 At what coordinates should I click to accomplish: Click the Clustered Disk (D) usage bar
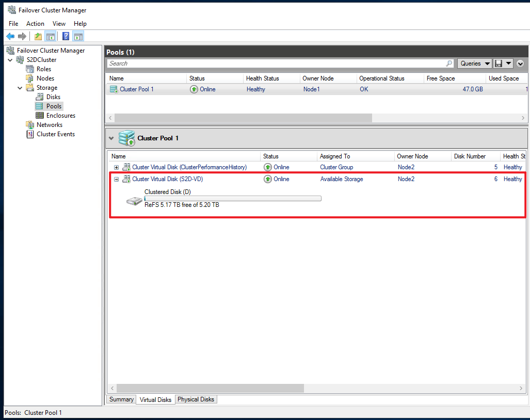point(233,198)
